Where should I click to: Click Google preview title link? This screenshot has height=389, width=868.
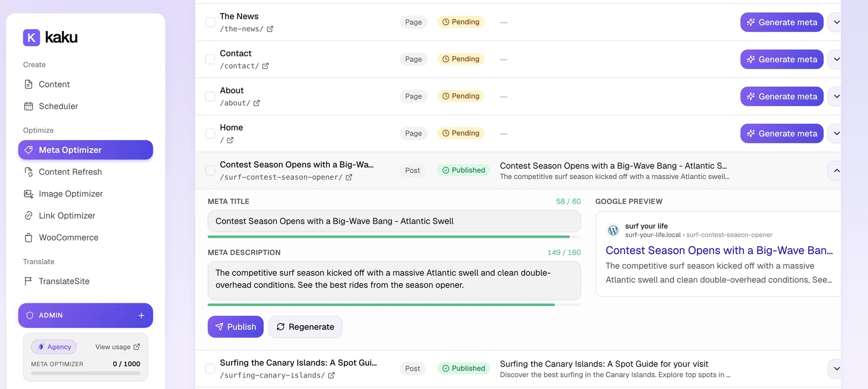coord(719,251)
